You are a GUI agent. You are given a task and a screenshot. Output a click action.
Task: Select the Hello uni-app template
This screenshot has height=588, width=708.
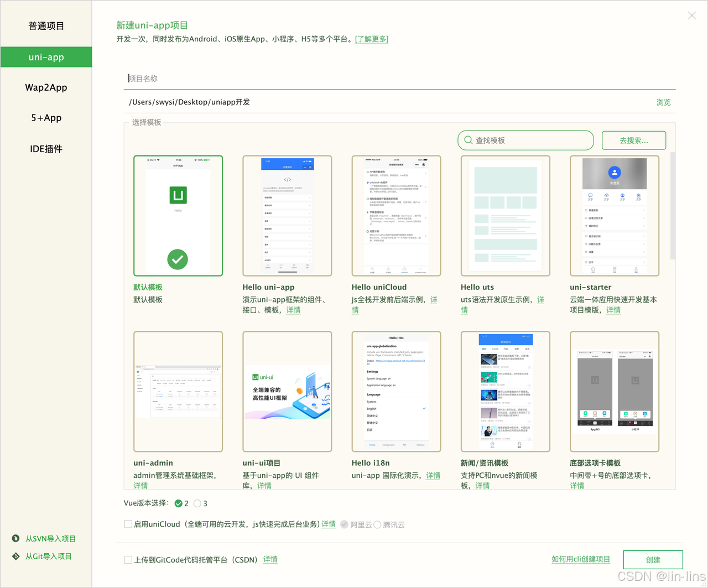(287, 216)
